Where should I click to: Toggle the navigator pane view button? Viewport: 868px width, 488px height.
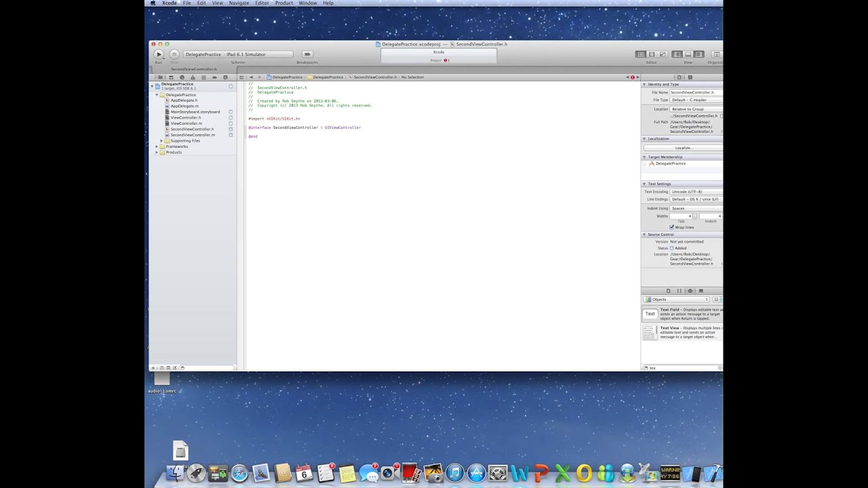(x=677, y=54)
